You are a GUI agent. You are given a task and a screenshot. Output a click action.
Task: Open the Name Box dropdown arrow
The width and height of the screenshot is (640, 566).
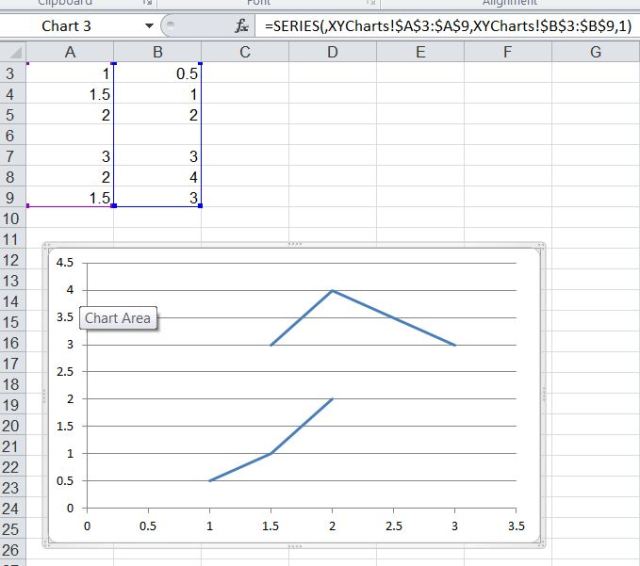click(x=150, y=26)
